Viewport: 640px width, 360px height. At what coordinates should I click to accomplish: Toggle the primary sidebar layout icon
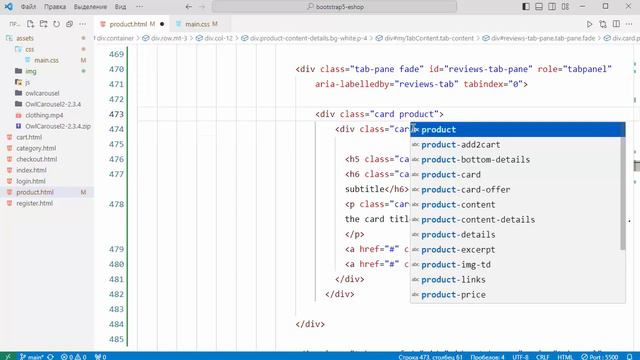pos(526,7)
